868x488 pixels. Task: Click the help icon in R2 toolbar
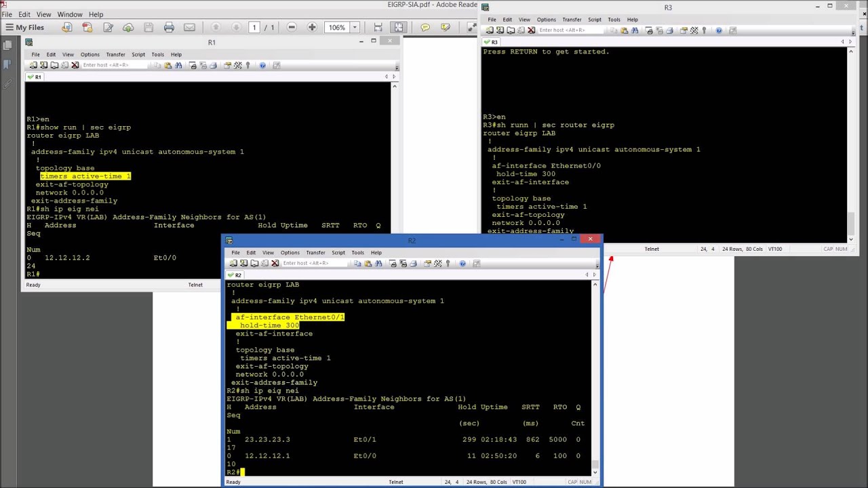[x=462, y=263]
